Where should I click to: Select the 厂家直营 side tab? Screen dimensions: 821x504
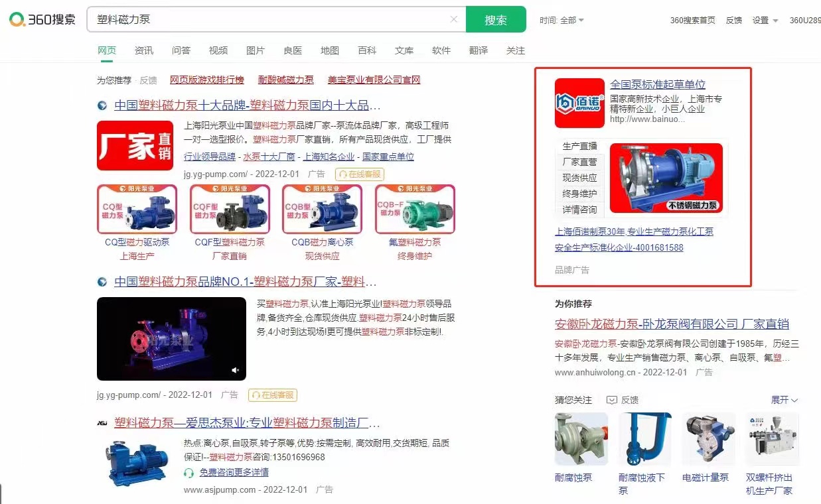point(579,162)
